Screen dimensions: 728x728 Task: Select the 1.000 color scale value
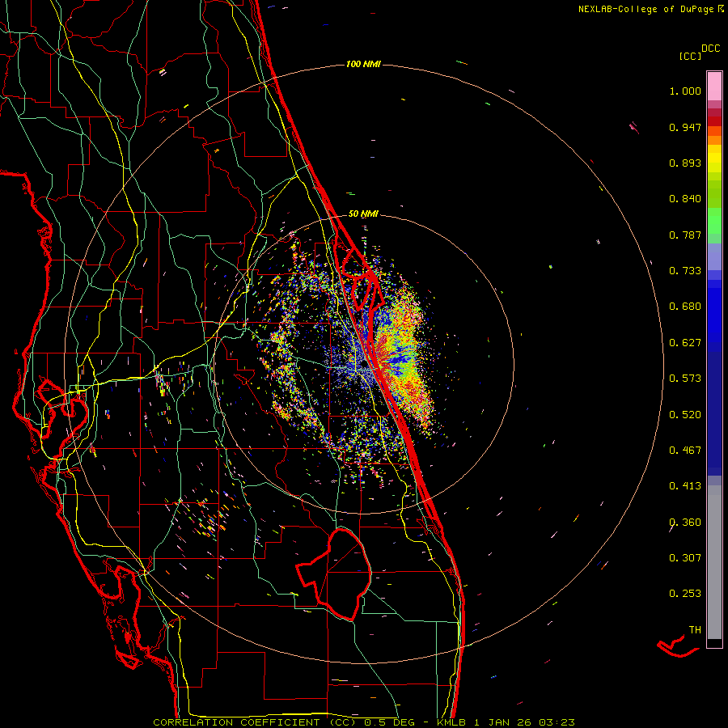[685, 91]
